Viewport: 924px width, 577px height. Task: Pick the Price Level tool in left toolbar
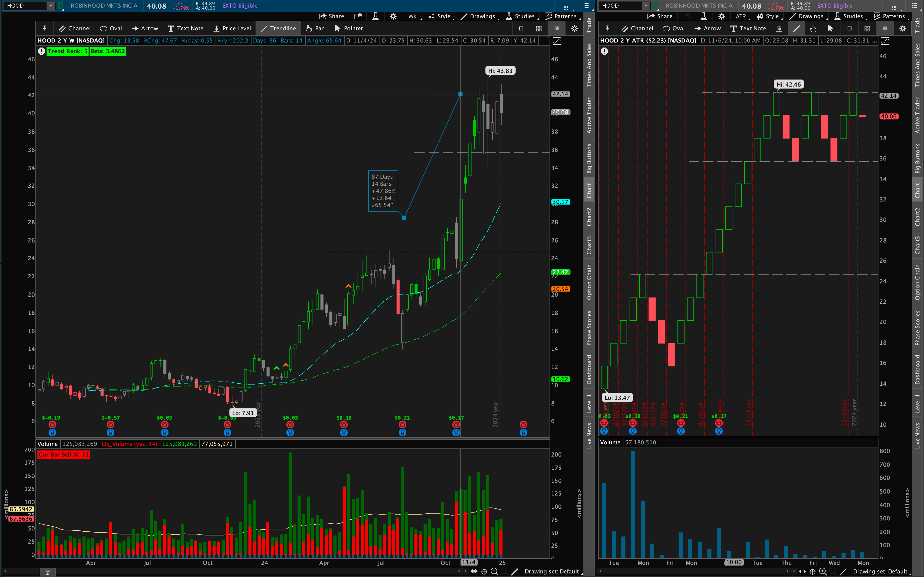tap(232, 28)
